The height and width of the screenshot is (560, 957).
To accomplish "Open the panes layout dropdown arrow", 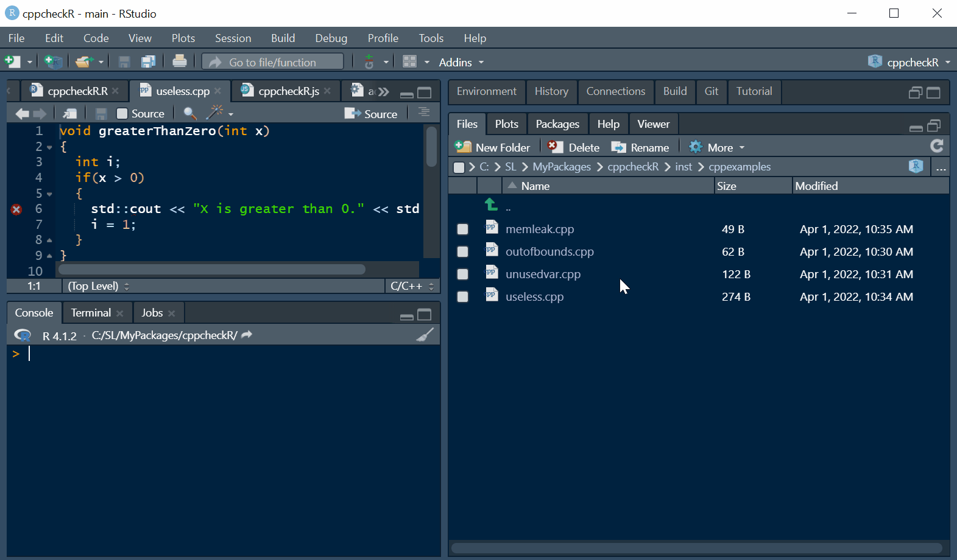I will 426,63.
